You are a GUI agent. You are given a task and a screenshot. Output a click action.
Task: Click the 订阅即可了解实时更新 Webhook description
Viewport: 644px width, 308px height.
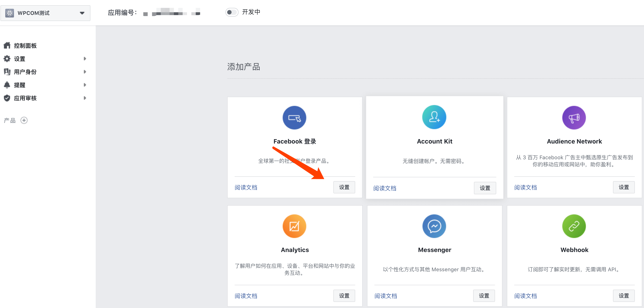[x=574, y=269]
